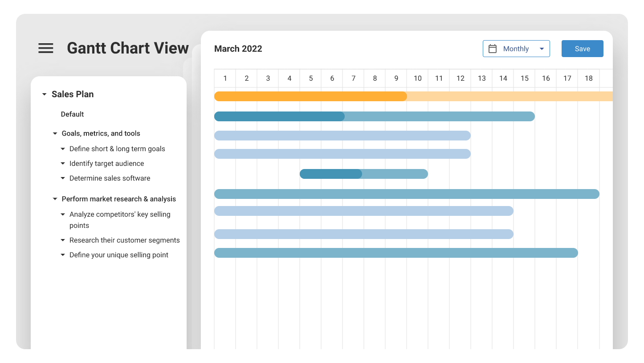
Task: Collapse the Sales Plan tree using its arrow
Action: 44,94
